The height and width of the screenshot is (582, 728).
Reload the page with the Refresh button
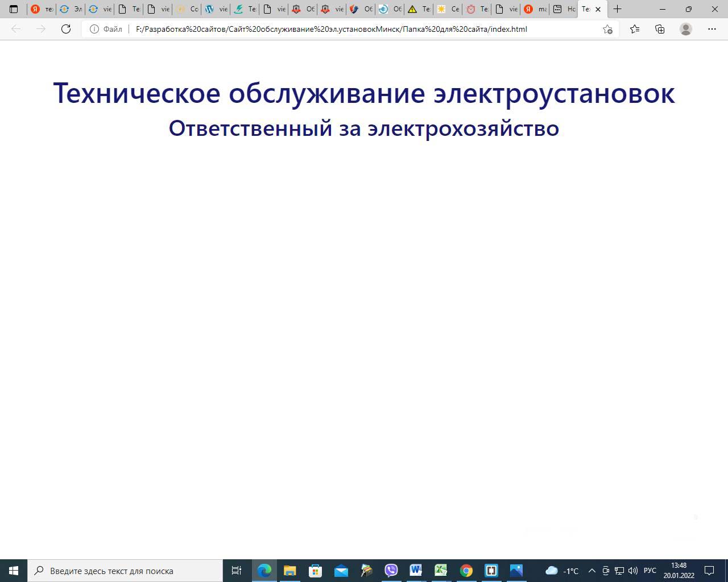coord(66,29)
